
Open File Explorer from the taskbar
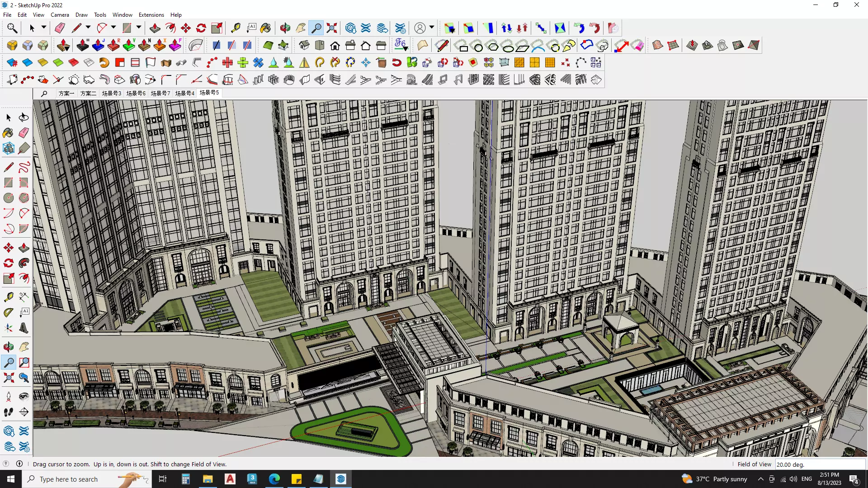pyautogui.click(x=208, y=479)
